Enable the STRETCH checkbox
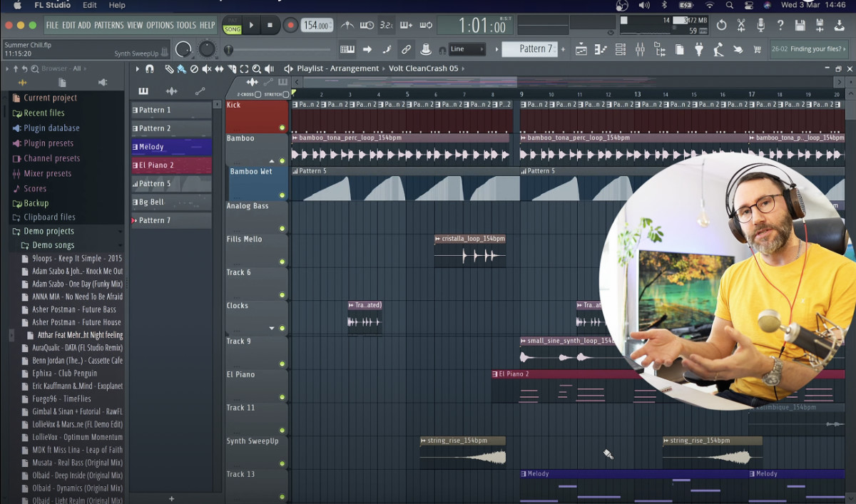This screenshot has height=504, width=856. pyautogui.click(x=285, y=94)
